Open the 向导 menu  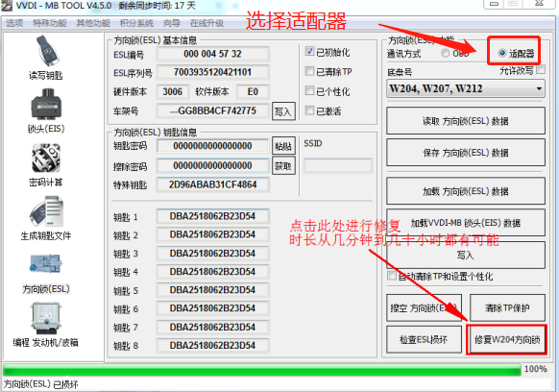click(172, 23)
